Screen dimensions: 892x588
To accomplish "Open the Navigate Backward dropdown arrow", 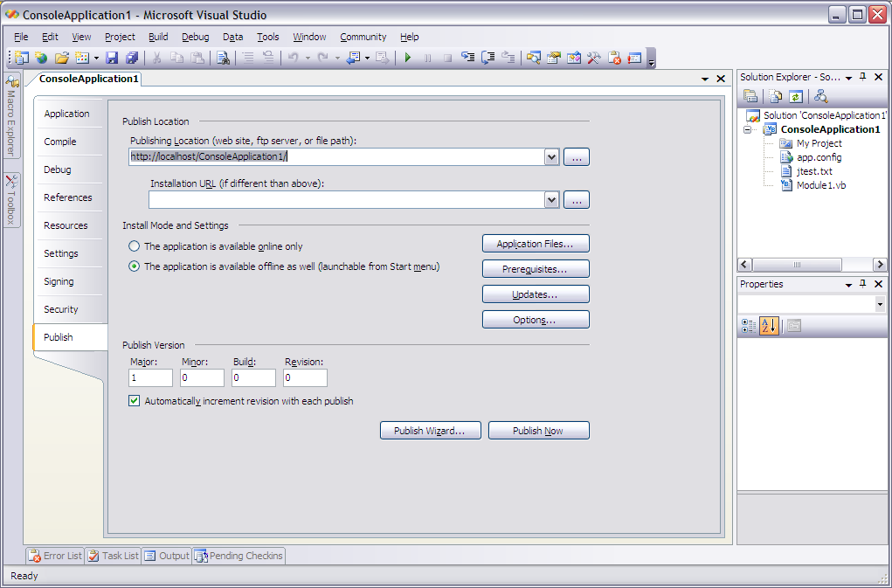I will pyautogui.click(x=368, y=58).
